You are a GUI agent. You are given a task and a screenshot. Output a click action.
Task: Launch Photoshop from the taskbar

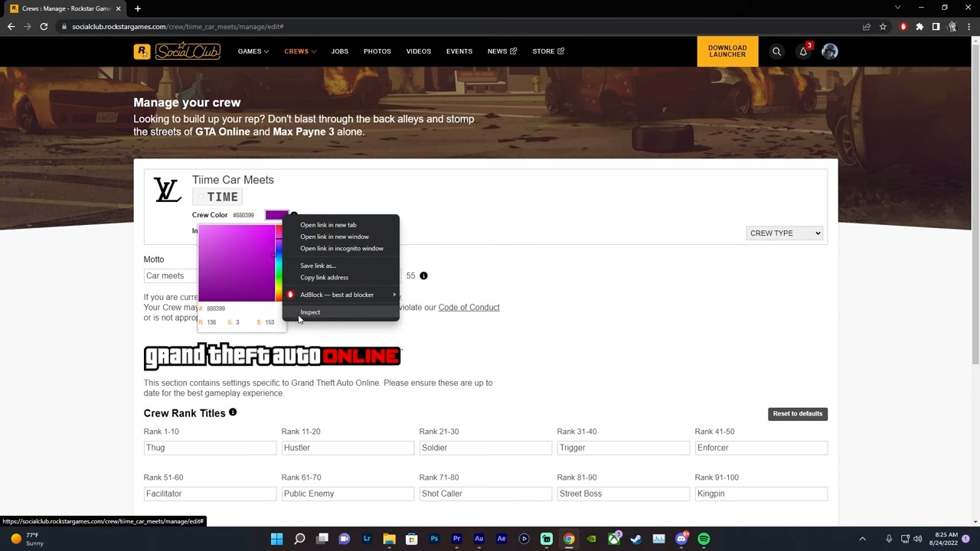coord(434,539)
